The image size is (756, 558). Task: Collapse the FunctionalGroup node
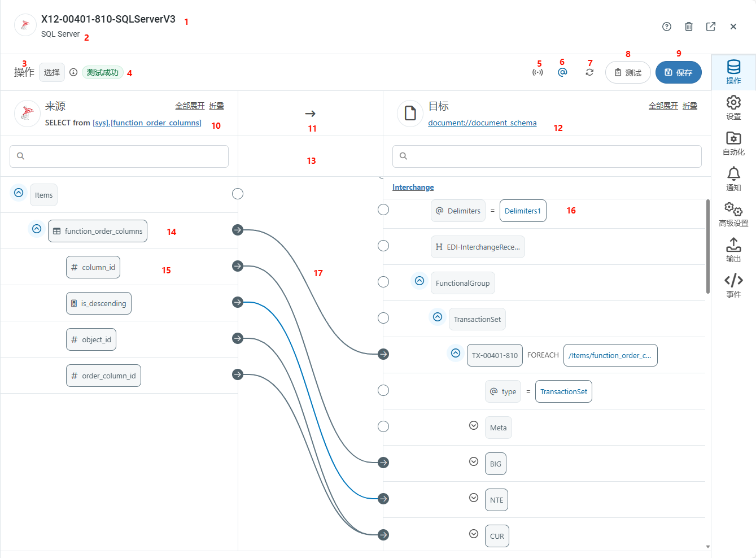click(x=419, y=281)
